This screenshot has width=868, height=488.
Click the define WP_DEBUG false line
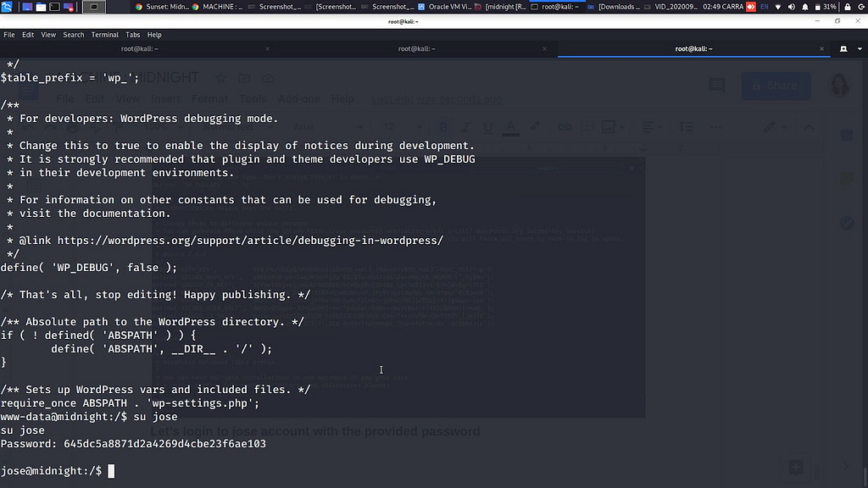(89, 268)
